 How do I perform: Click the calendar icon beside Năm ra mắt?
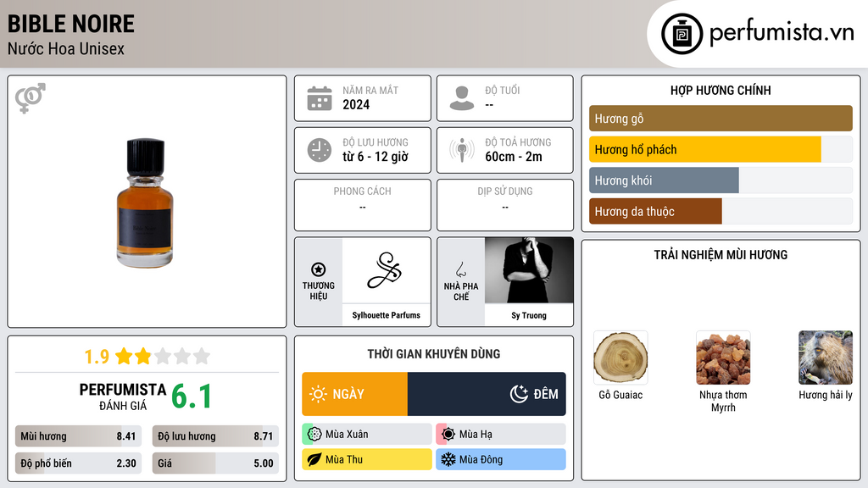[320, 98]
